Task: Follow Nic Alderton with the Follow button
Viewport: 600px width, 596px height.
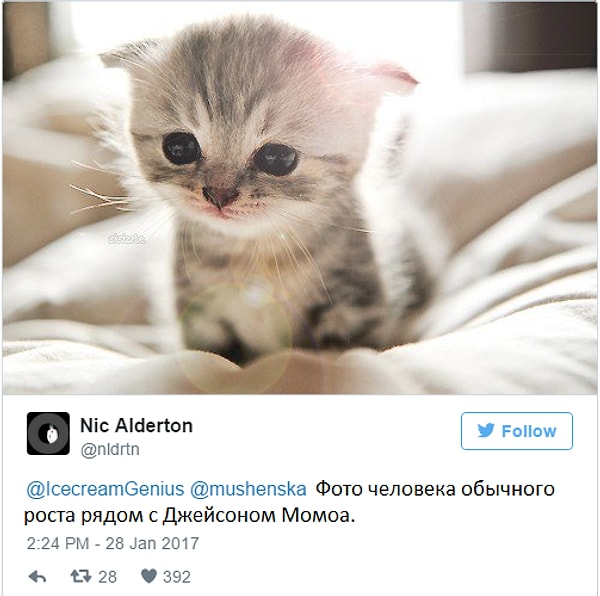Action: tap(517, 431)
